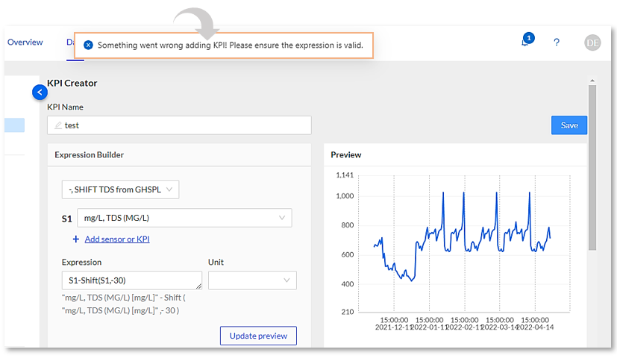Open the DE user avatar menu

tap(592, 43)
